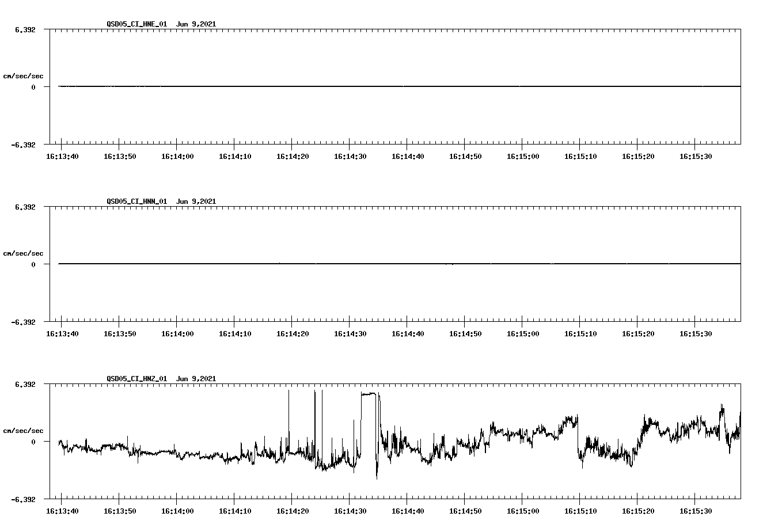This screenshot has width=782, height=532.
Task: Select the -6.392 minimum label on HNZ plot
Action: [23, 499]
